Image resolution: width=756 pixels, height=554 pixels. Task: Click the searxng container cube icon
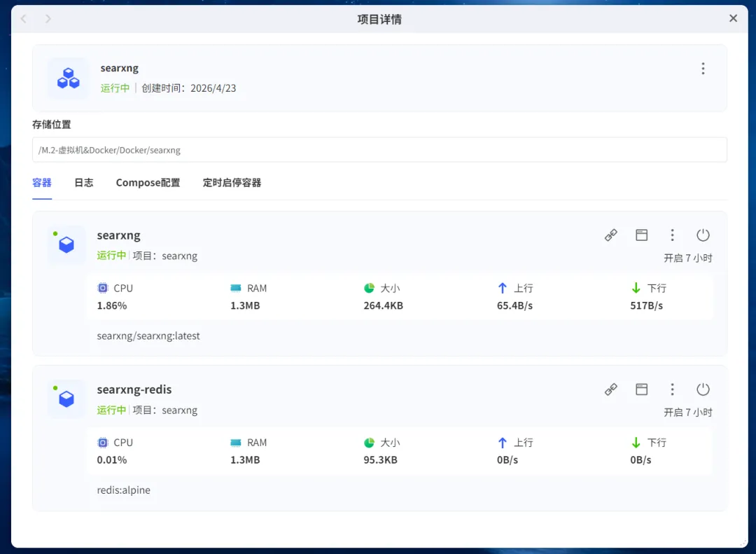coord(66,244)
